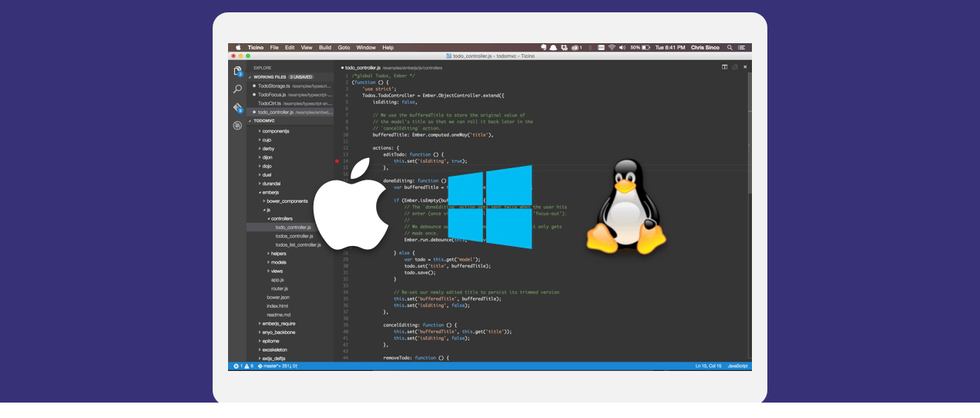Screen dimensions: 980x418
Task: Open the Help menu
Action: tap(388, 47)
